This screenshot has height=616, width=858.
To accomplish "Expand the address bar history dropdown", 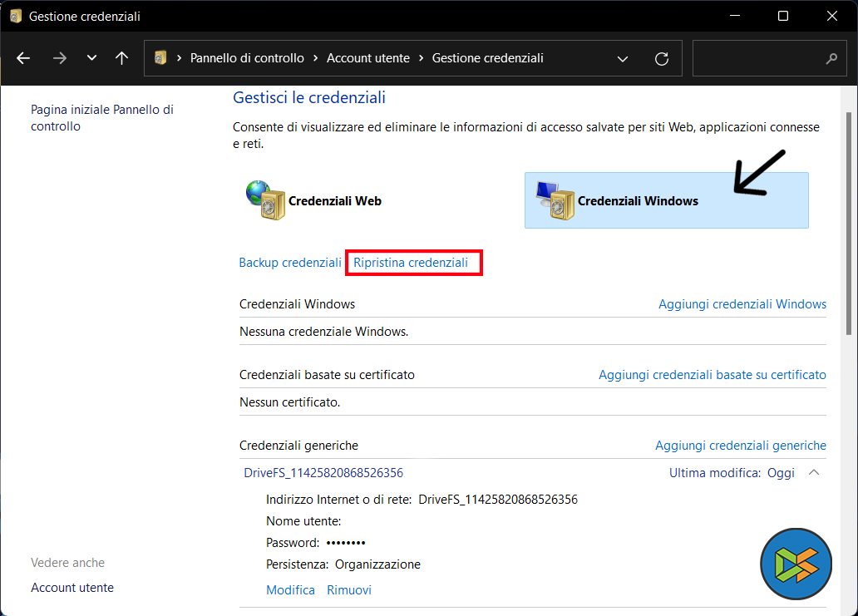I will (x=623, y=58).
